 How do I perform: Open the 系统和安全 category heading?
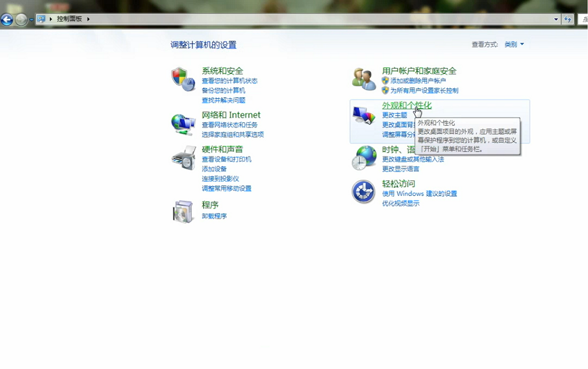pyautogui.click(x=222, y=71)
